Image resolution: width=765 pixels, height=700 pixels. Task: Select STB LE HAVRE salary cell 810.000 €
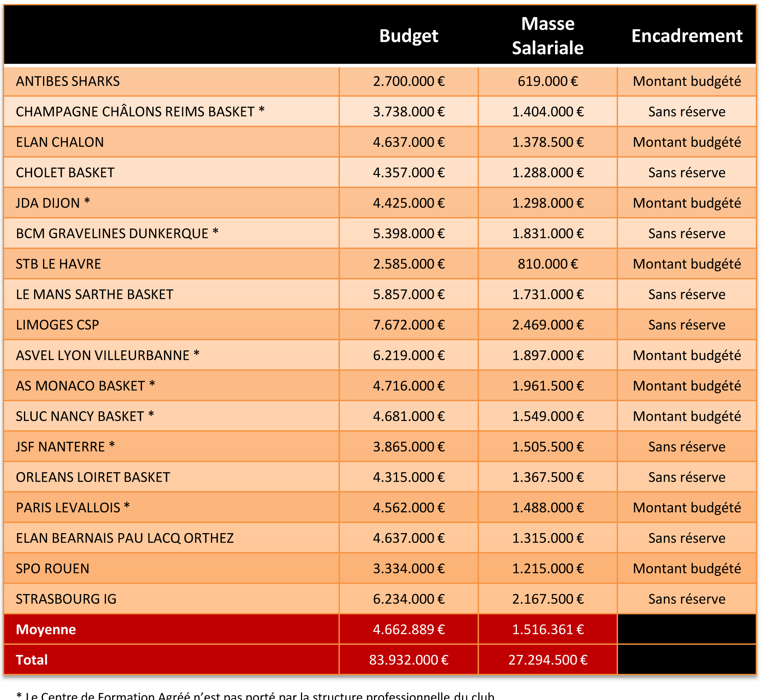[547, 264]
